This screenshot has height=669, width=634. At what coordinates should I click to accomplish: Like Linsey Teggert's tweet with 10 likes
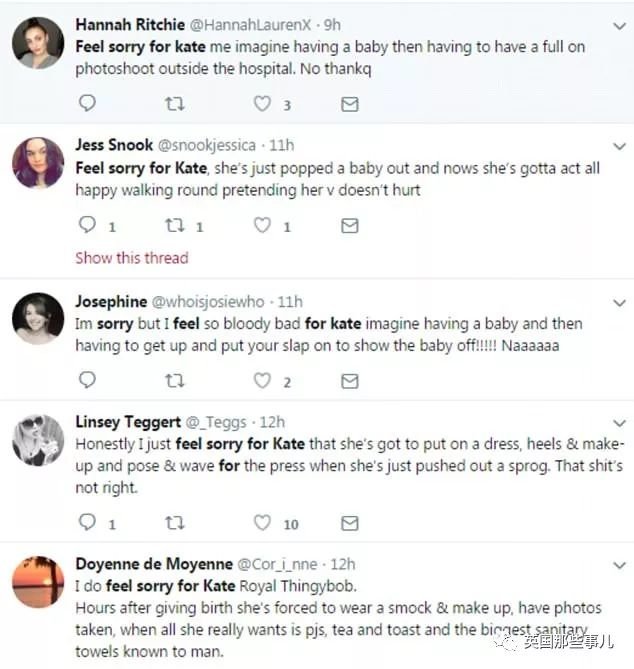pos(262,522)
